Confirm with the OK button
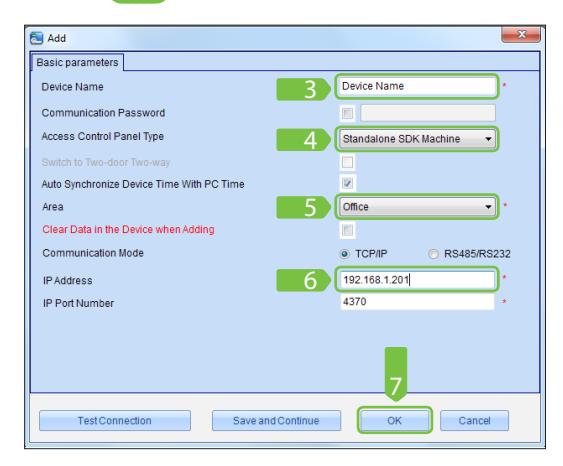Screen dimensions: 563x466 click(x=394, y=420)
